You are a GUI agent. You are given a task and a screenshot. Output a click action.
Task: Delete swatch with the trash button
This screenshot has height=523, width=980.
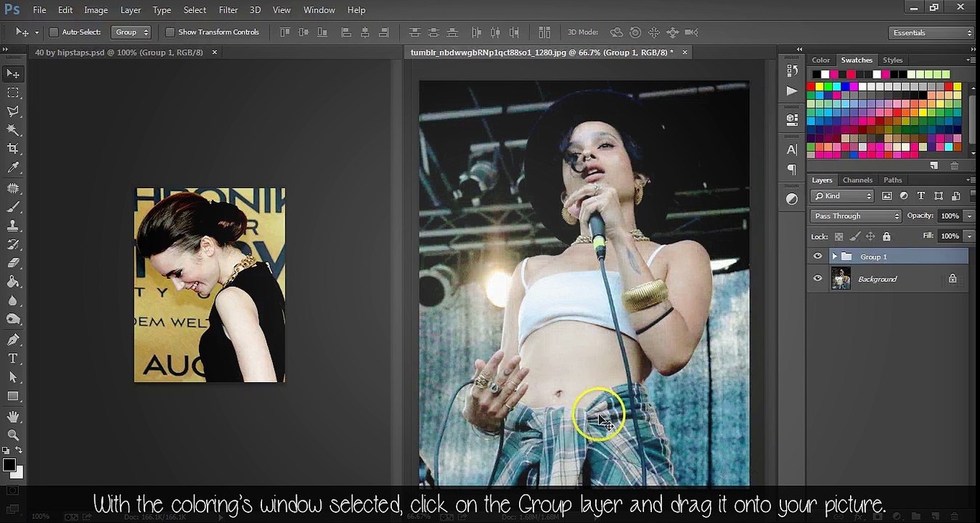click(955, 166)
